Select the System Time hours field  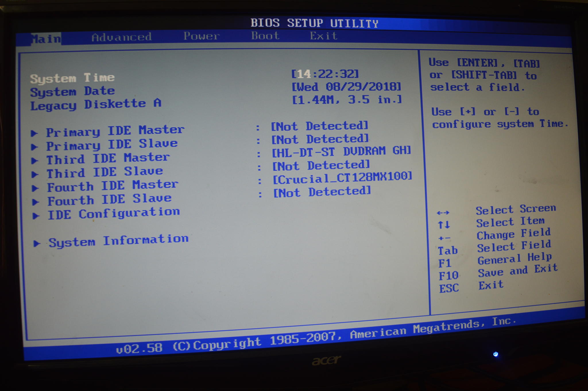304,74
